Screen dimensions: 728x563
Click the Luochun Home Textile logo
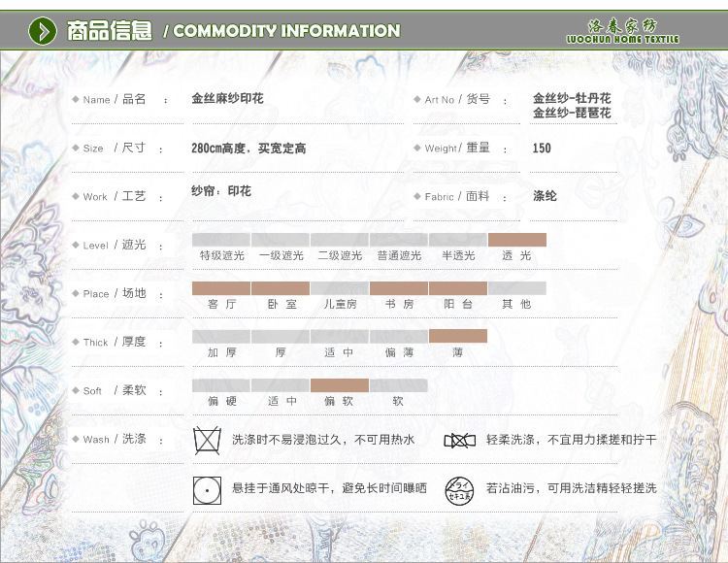622,31
